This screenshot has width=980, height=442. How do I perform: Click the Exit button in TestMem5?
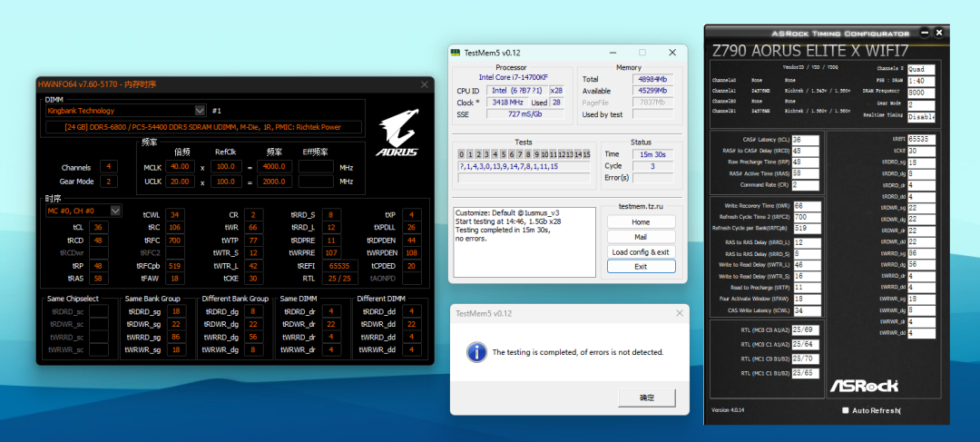(x=641, y=266)
